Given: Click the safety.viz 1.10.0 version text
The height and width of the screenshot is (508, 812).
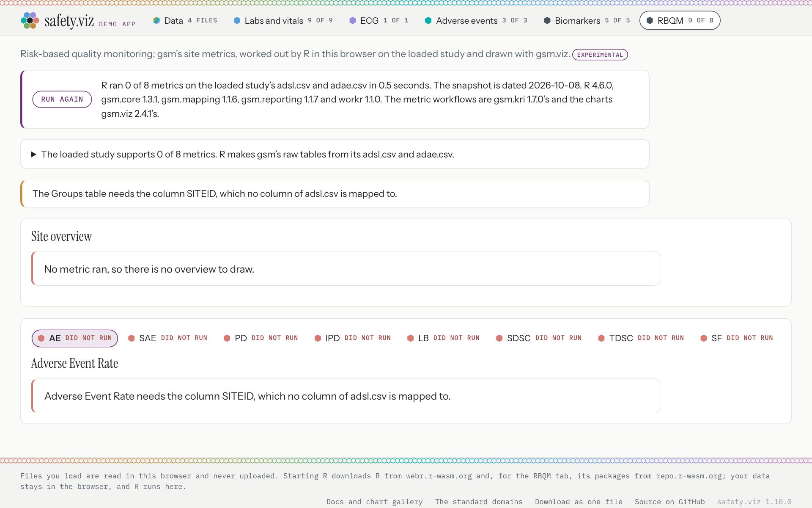Looking at the screenshot, I should pyautogui.click(x=754, y=502).
